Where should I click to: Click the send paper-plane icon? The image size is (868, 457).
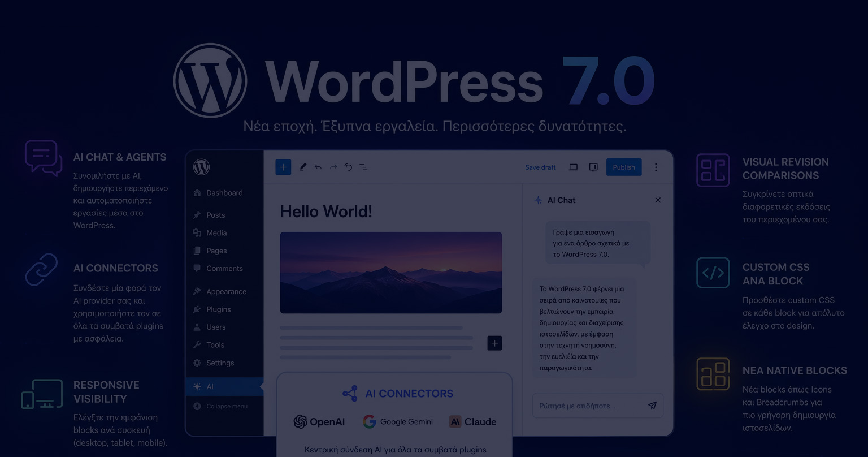click(x=652, y=406)
